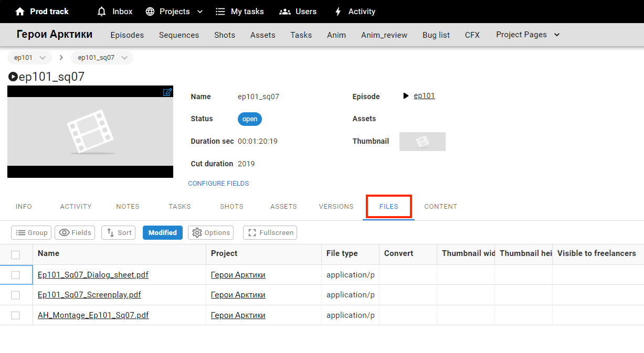Click the Activity lightning bolt icon

pyautogui.click(x=339, y=12)
